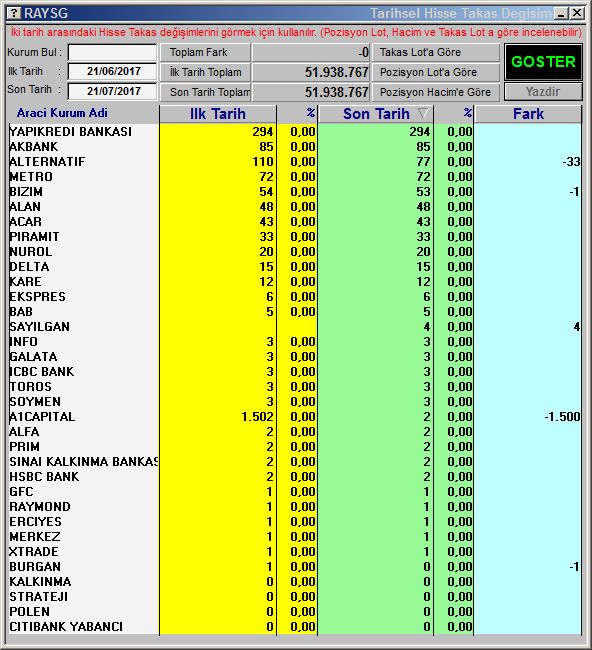Screen dimensions: 592x650
Task: Sort by Fark column header
Action: pyautogui.click(x=528, y=114)
